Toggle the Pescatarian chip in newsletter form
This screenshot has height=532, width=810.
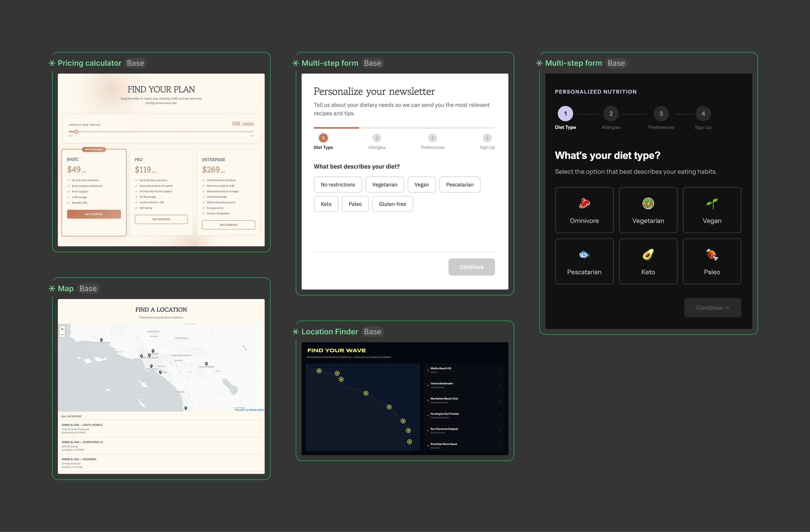point(460,185)
